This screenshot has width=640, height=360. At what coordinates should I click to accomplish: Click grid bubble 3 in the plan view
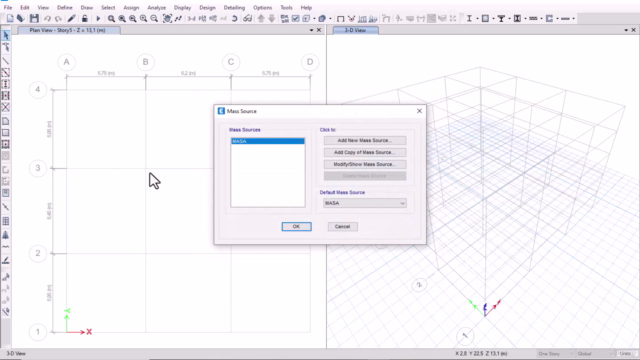[x=38, y=168]
